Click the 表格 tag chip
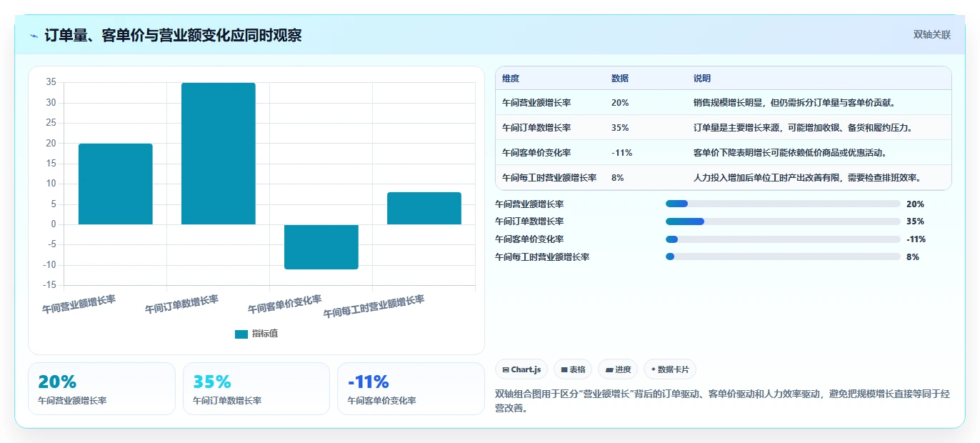980x443 pixels. tap(573, 369)
